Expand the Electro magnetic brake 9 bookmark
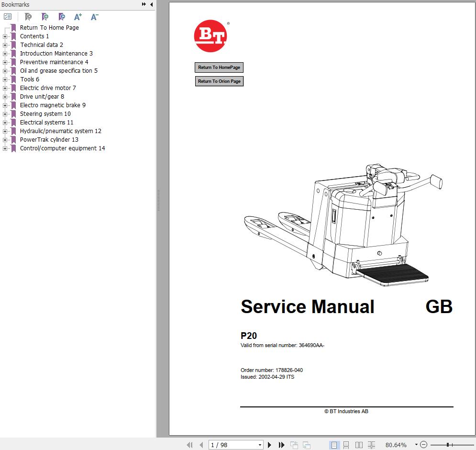The image size is (476, 450). pyautogui.click(x=5, y=105)
